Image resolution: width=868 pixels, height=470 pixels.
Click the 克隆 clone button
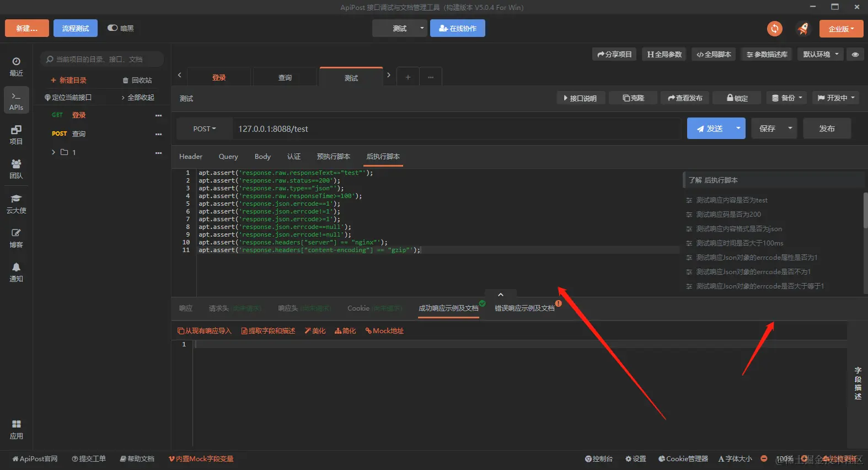coord(634,98)
